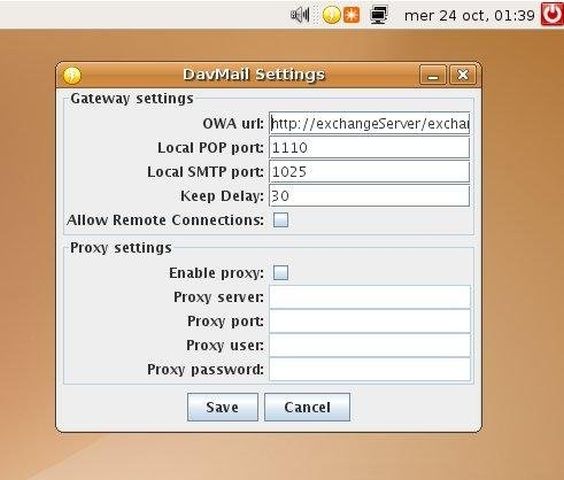
Task: Enable Allow Remote Connections checkbox
Action: (x=281, y=219)
